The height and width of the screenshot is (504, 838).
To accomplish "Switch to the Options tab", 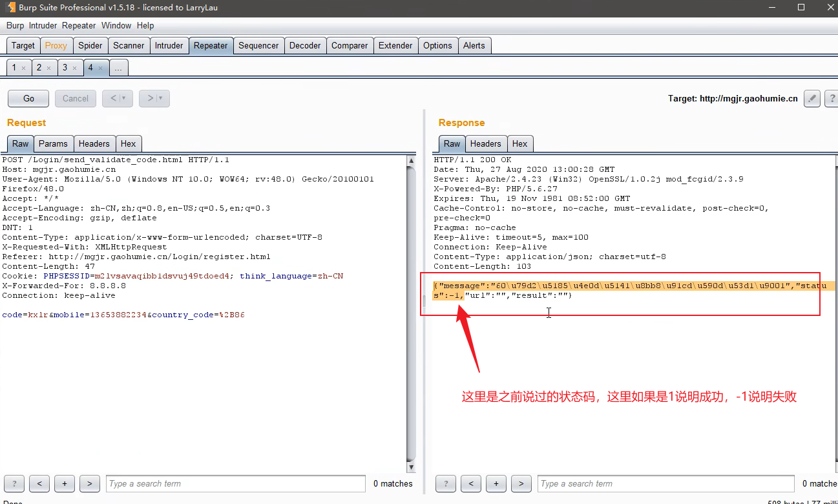I will click(x=437, y=45).
